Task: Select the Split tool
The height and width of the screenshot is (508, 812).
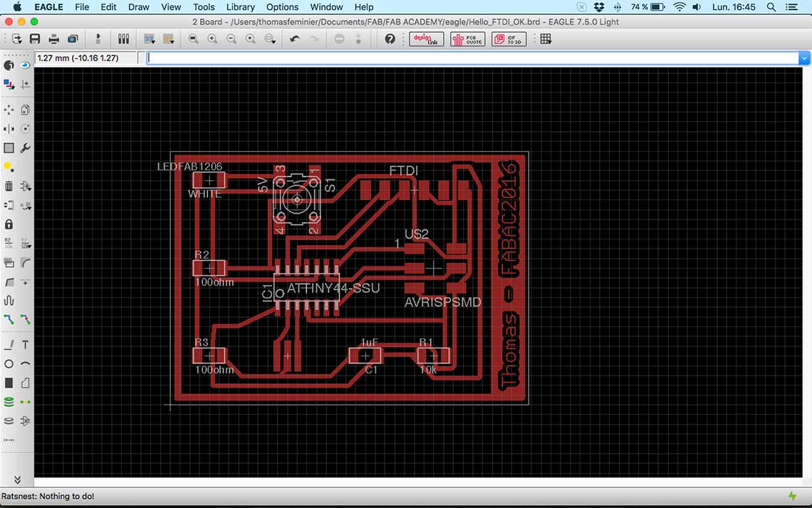Action: point(9,281)
